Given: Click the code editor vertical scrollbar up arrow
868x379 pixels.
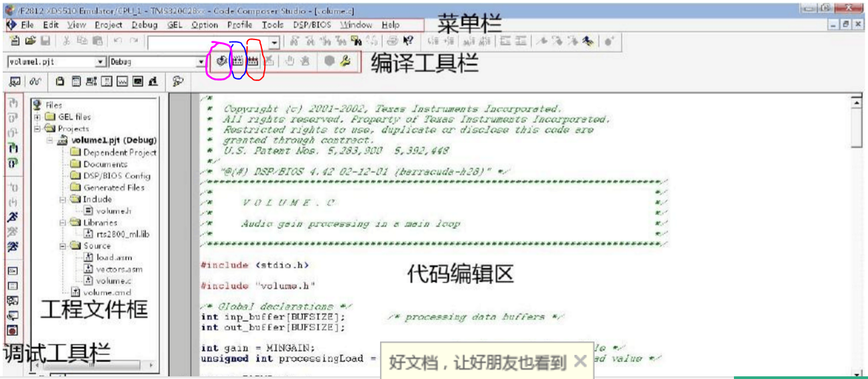Looking at the screenshot, I should click(x=855, y=102).
